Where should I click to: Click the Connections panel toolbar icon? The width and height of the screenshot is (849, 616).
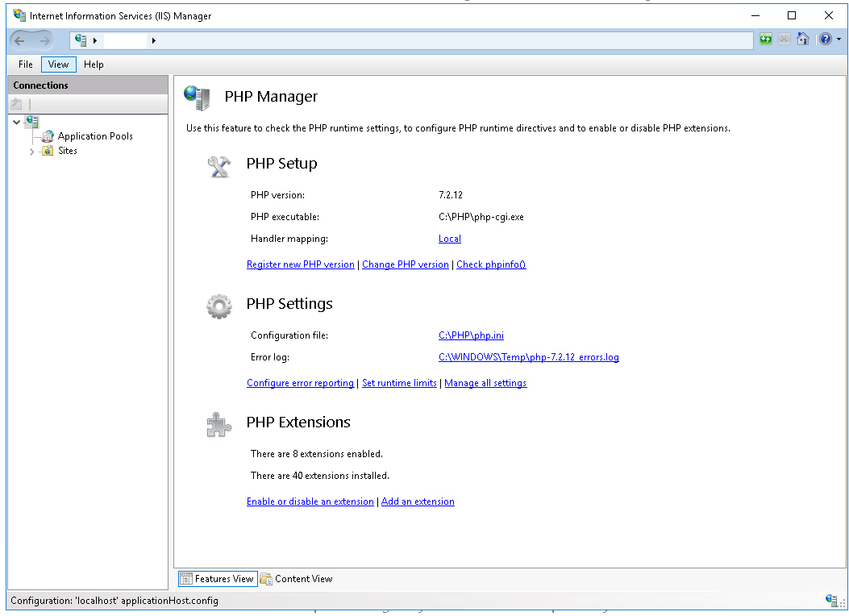[x=17, y=104]
